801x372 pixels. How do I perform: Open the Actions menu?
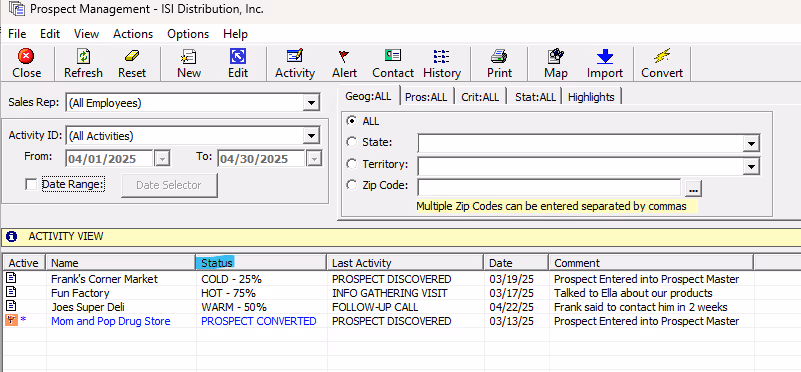point(133,34)
